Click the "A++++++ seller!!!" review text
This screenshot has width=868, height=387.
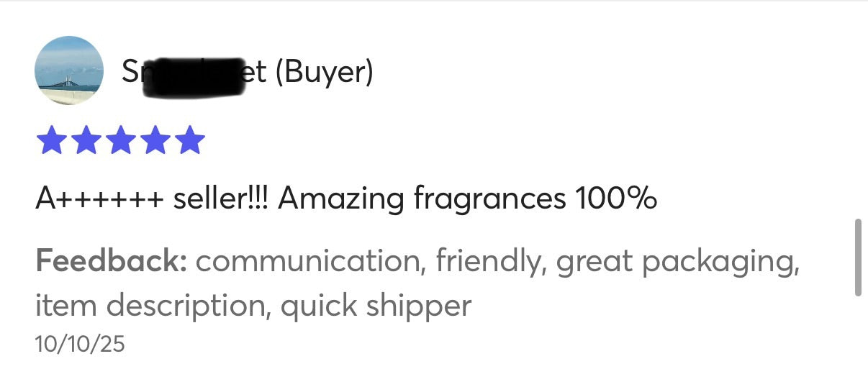153,199
